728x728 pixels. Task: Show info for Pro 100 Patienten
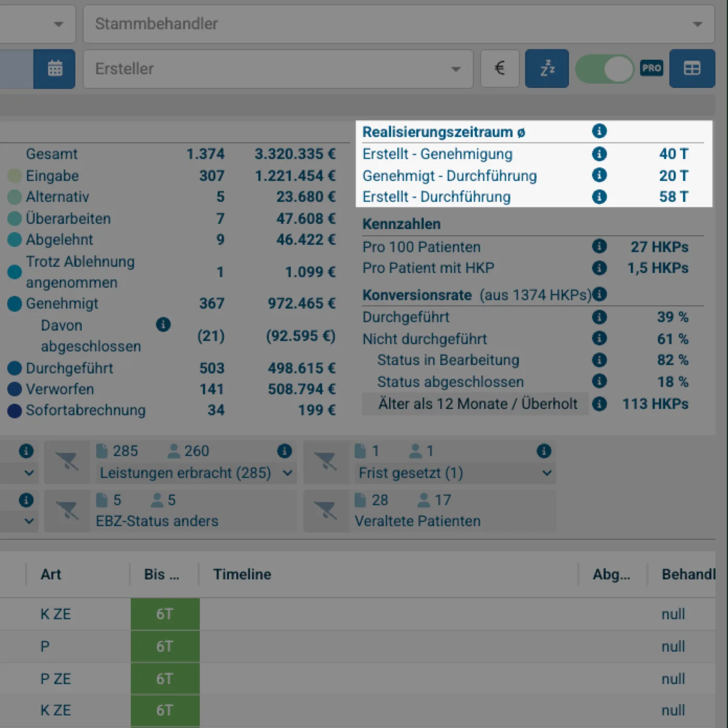[x=599, y=246]
